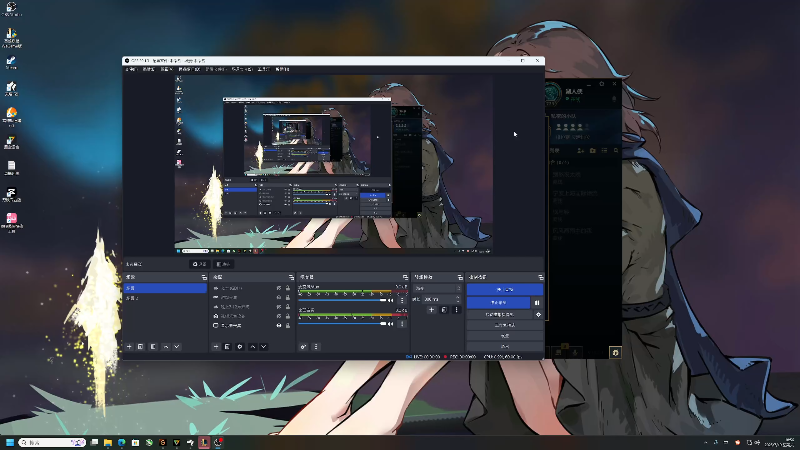Pause the recording in Controls panel
This screenshot has height=450, width=800.
point(537,303)
